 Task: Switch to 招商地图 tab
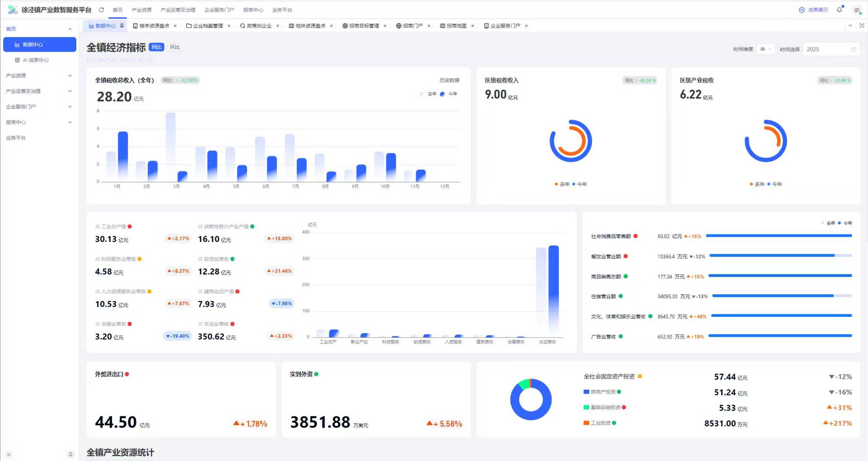(456, 26)
